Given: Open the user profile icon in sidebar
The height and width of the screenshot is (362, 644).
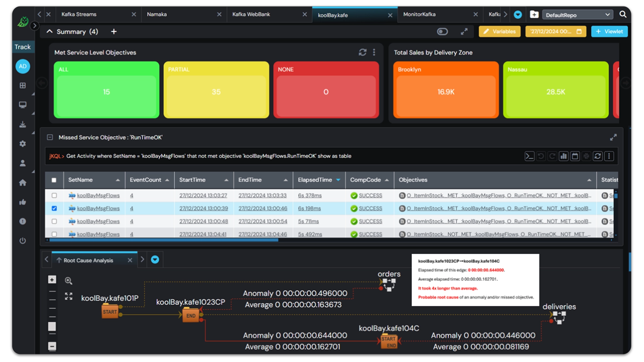Looking at the screenshot, I should click(x=22, y=163).
